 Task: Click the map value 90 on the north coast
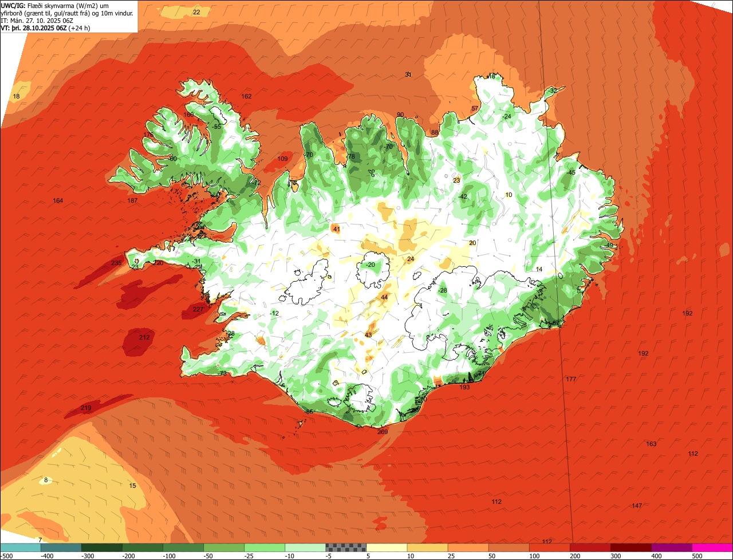point(400,115)
